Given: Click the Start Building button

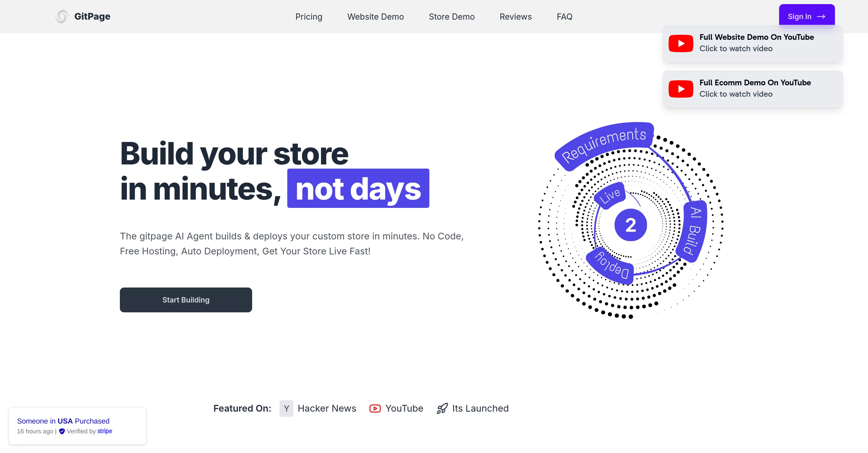Looking at the screenshot, I should point(186,299).
